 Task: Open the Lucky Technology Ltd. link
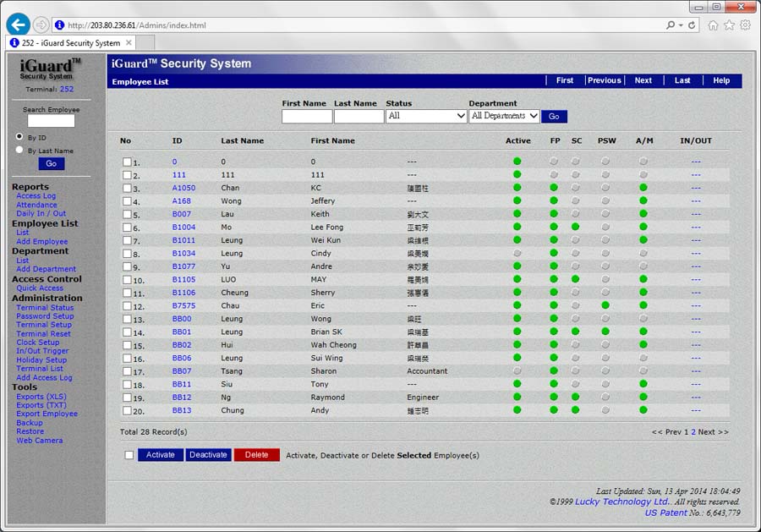pyautogui.click(x=621, y=502)
